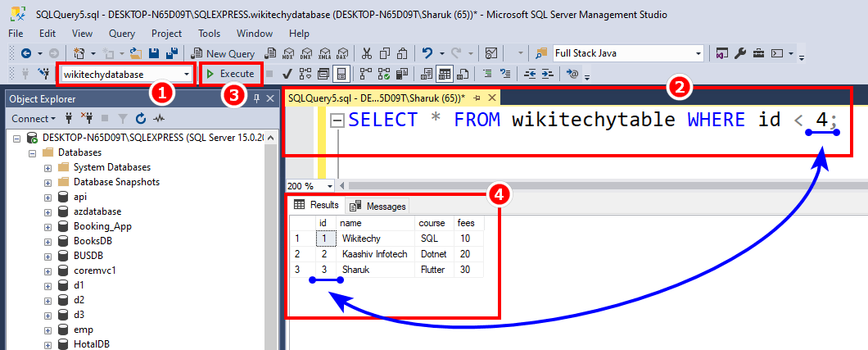Click the Kaashiv Infotech cell

pos(375,254)
